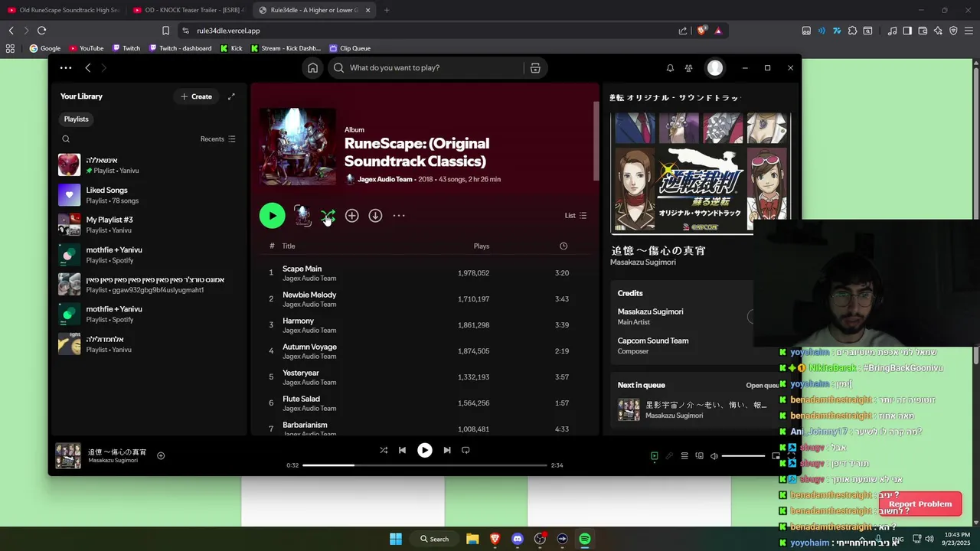Open File Explorer from the taskbar

(472, 539)
